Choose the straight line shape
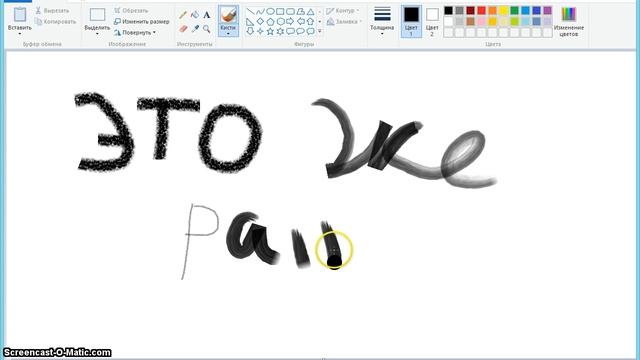 250,11
